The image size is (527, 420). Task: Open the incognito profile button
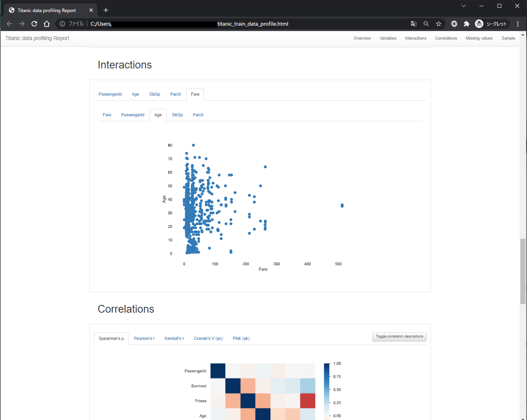pyautogui.click(x=492, y=24)
